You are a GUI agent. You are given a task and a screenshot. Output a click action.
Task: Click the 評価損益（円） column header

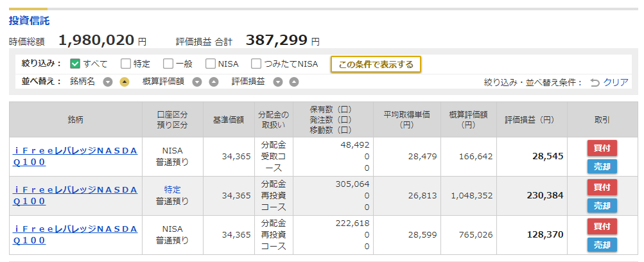[532, 120]
